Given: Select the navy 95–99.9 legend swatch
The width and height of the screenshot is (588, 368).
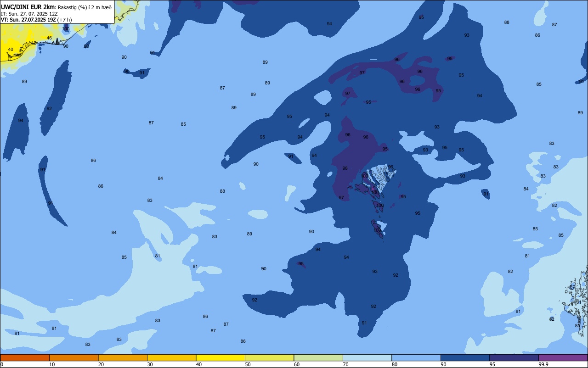Looking at the screenshot, I should [x=514, y=357].
